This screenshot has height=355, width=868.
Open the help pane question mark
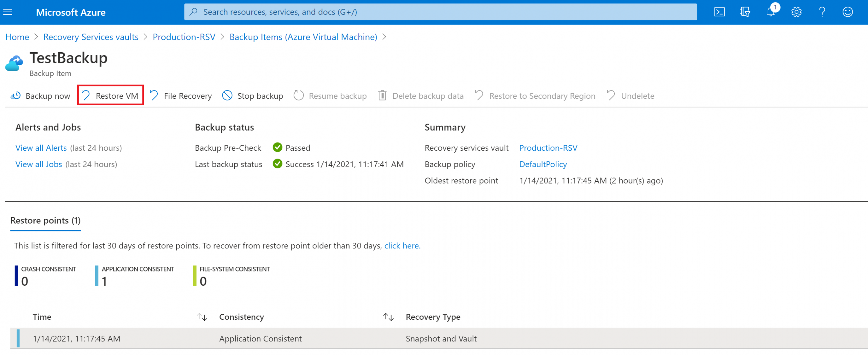click(822, 12)
